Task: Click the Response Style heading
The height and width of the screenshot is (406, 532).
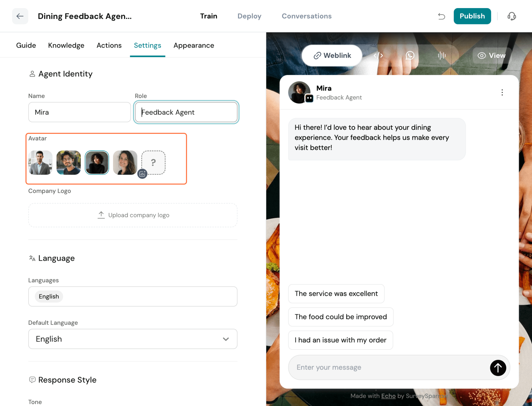Action: coord(67,380)
